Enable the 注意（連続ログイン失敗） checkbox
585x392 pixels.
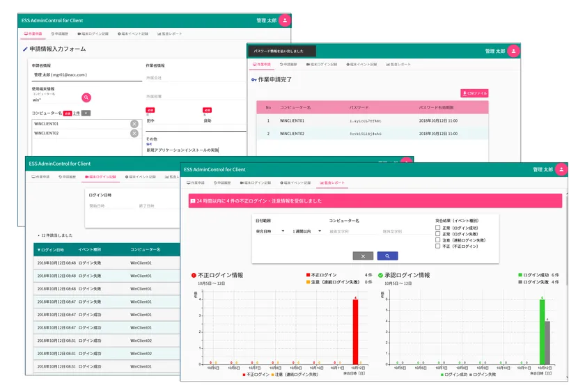(x=437, y=240)
